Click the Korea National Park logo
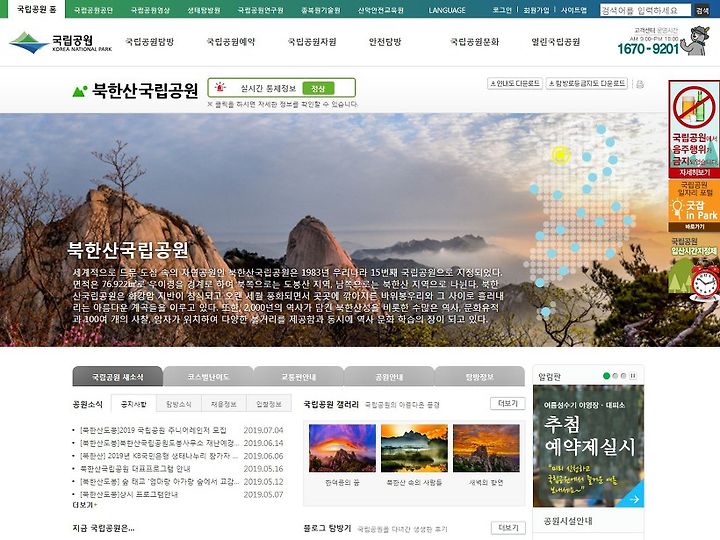Screen dimensions: 720x540 pos(60,42)
